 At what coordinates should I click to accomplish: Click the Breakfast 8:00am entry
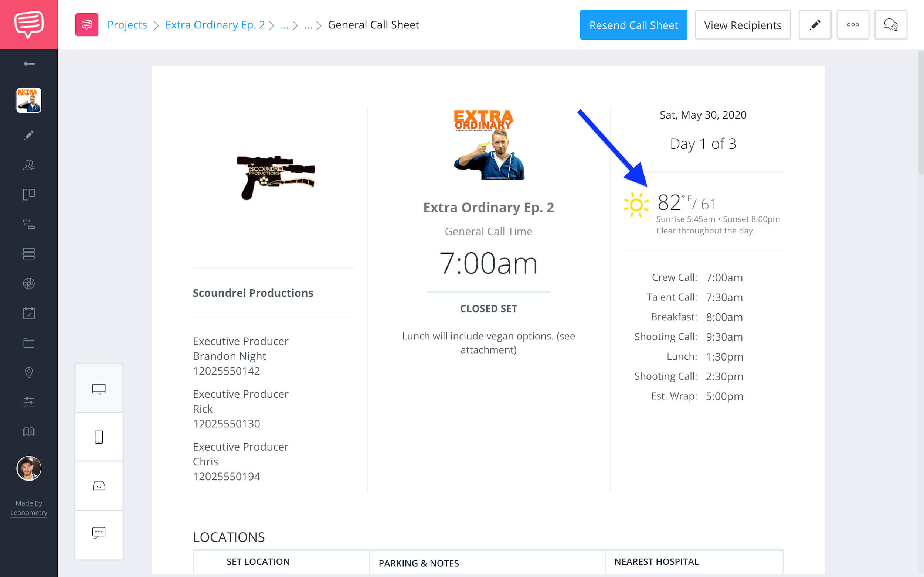click(697, 317)
